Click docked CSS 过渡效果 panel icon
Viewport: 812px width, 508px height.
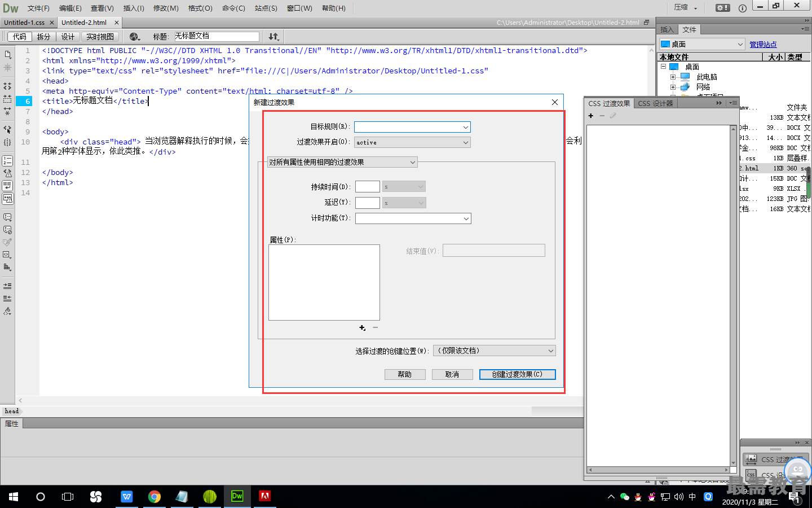pyautogui.click(x=751, y=459)
